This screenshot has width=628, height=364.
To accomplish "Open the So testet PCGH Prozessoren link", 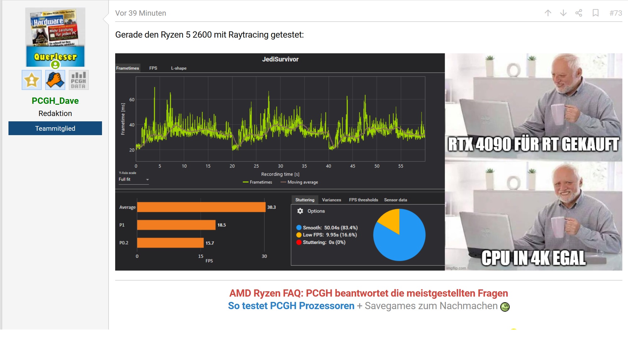I will point(291,306).
